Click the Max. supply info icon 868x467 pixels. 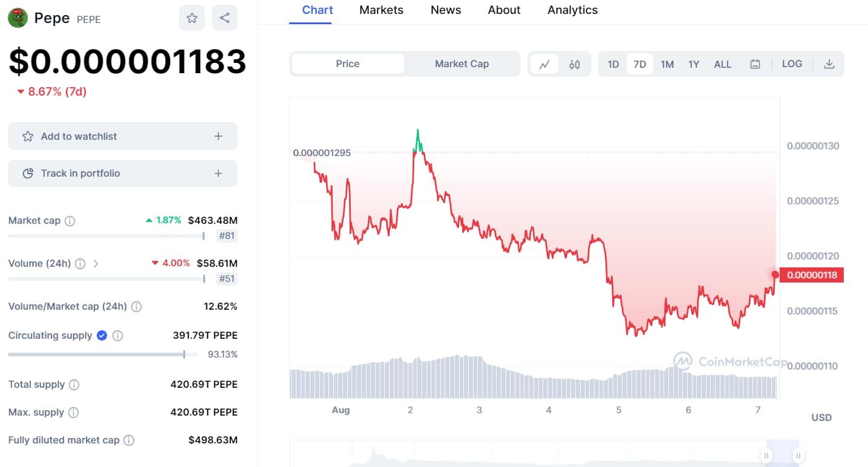[73, 413]
